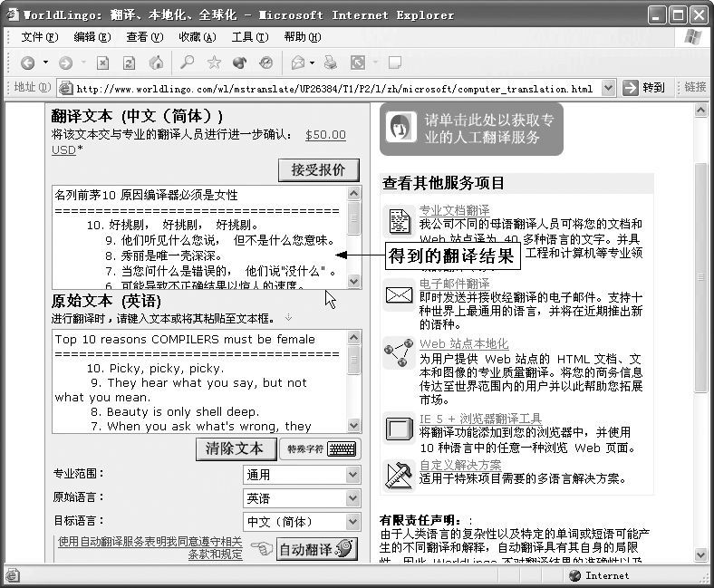Viewport: 714px width, 588px height.
Task: Click the professional document translation icon
Action: coord(399,219)
